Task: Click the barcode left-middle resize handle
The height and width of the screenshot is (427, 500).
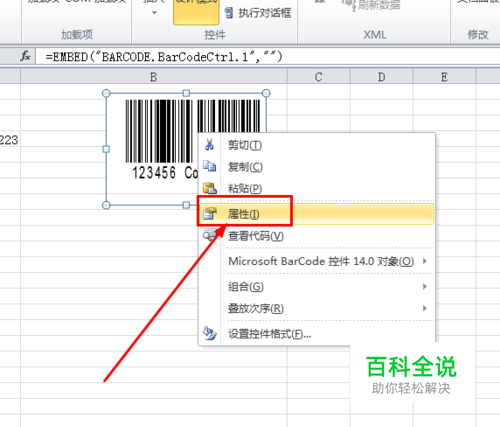Action: coord(106,149)
